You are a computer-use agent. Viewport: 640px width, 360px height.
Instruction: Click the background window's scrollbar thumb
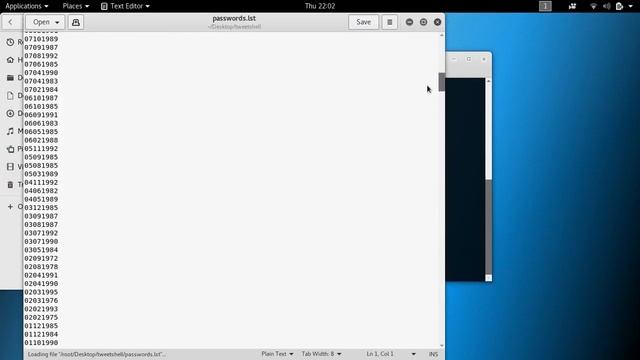coord(488,227)
